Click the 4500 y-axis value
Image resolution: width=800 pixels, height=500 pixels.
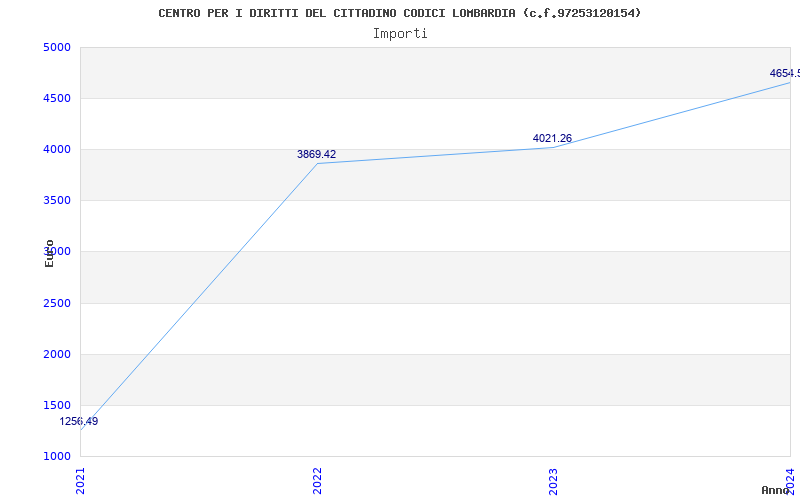click(x=57, y=98)
